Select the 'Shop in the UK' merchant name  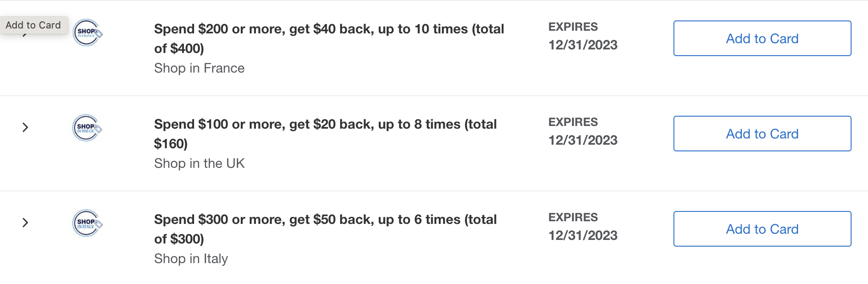click(x=199, y=164)
